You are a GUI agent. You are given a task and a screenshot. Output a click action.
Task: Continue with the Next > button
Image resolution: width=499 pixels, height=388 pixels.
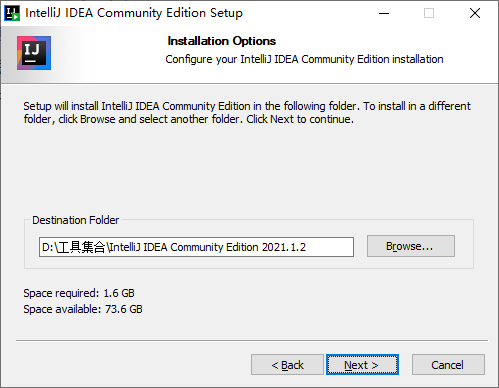coord(362,365)
